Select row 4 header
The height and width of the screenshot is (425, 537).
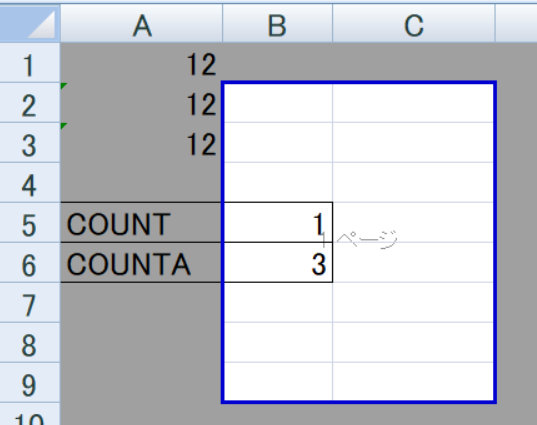pyautogui.click(x=30, y=183)
